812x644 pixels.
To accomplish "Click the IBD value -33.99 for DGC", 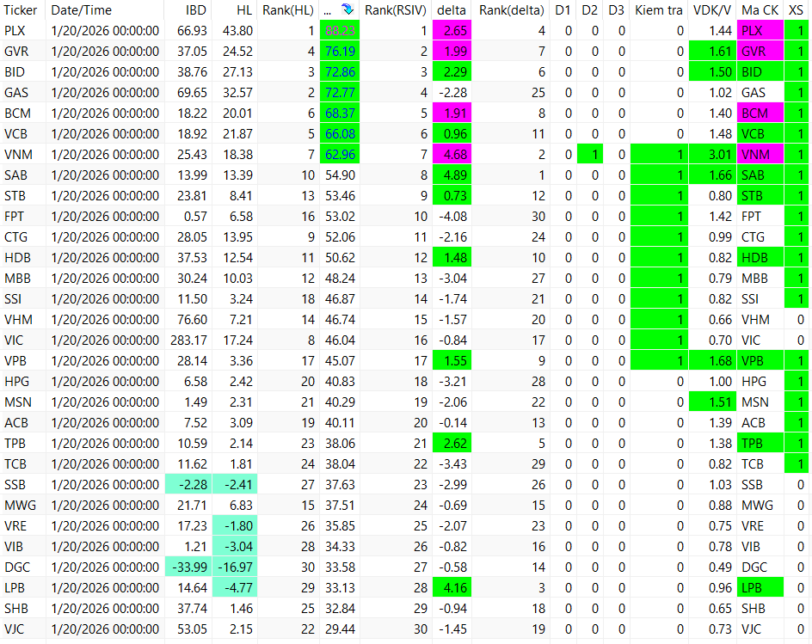I will pyautogui.click(x=188, y=567).
